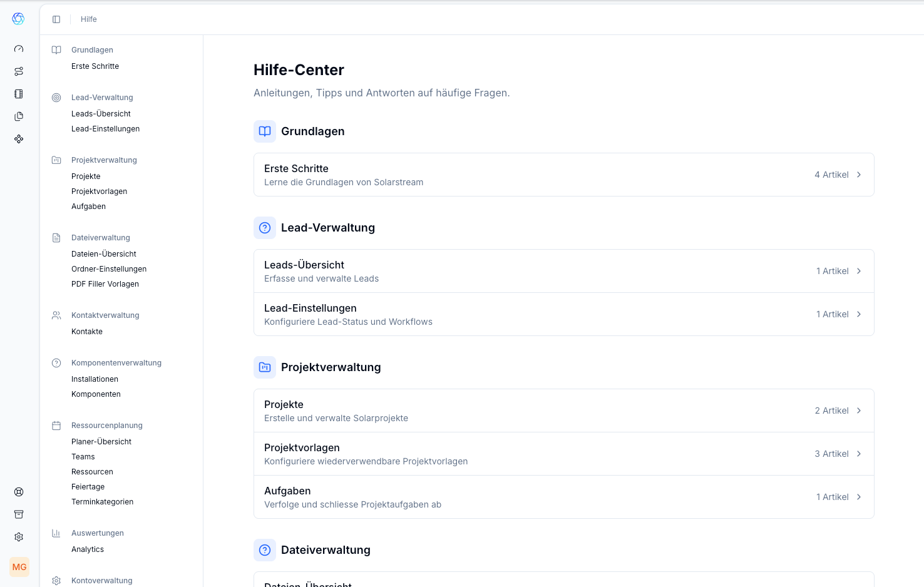Open the Aufgaben help category row
Screen dimensions: 924x587
point(563,497)
